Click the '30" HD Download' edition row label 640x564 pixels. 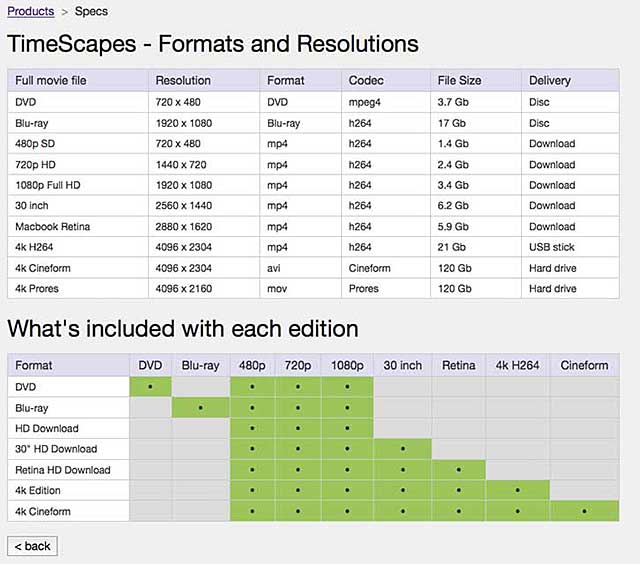[x=56, y=449]
